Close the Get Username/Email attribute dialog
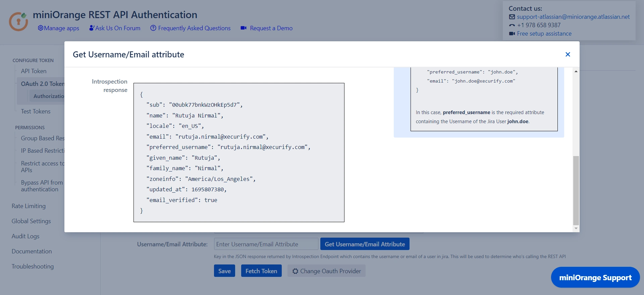Screen dimensions: 644x295 tap(568, 54)
